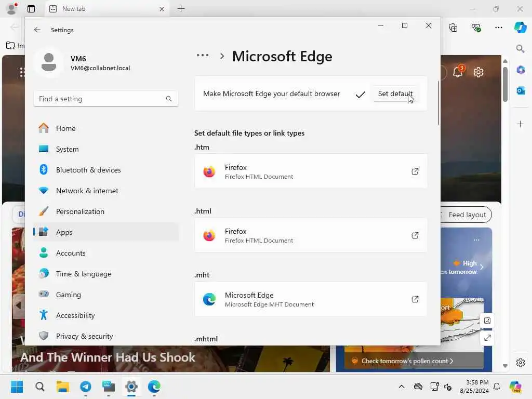Click the Edge profile icon
This screenshot has height=399, width=532.
click(x=11, y=9)
